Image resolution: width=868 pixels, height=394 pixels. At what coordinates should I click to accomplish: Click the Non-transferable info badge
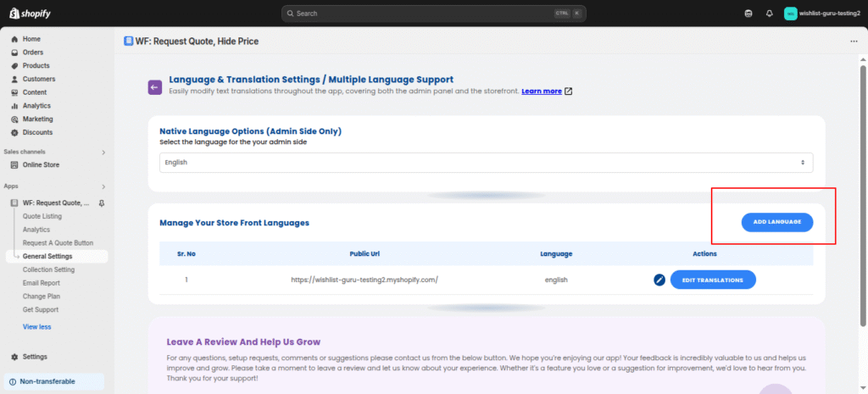coord(53,381)
